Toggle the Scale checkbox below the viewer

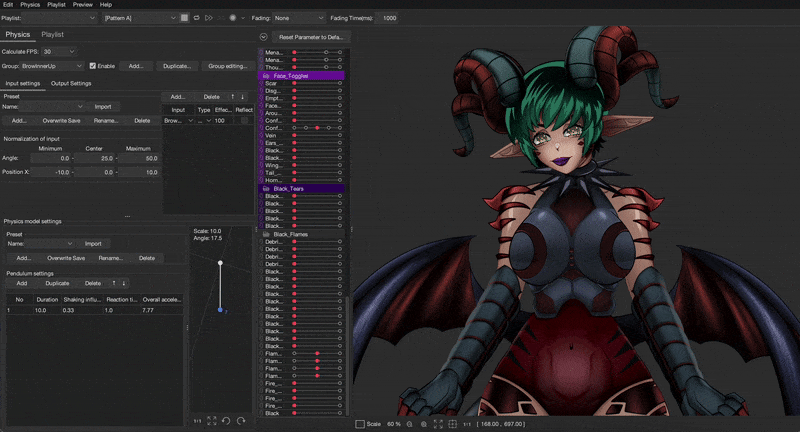click(360, 424)
